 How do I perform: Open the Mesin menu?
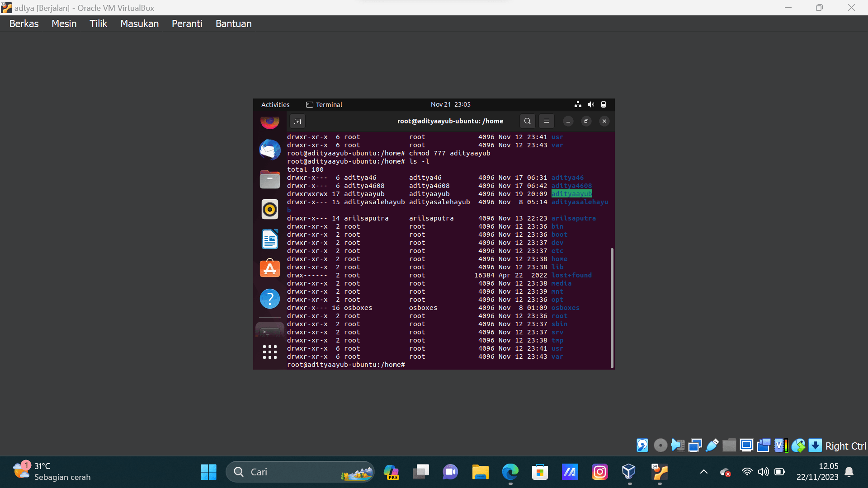(64, 23)
